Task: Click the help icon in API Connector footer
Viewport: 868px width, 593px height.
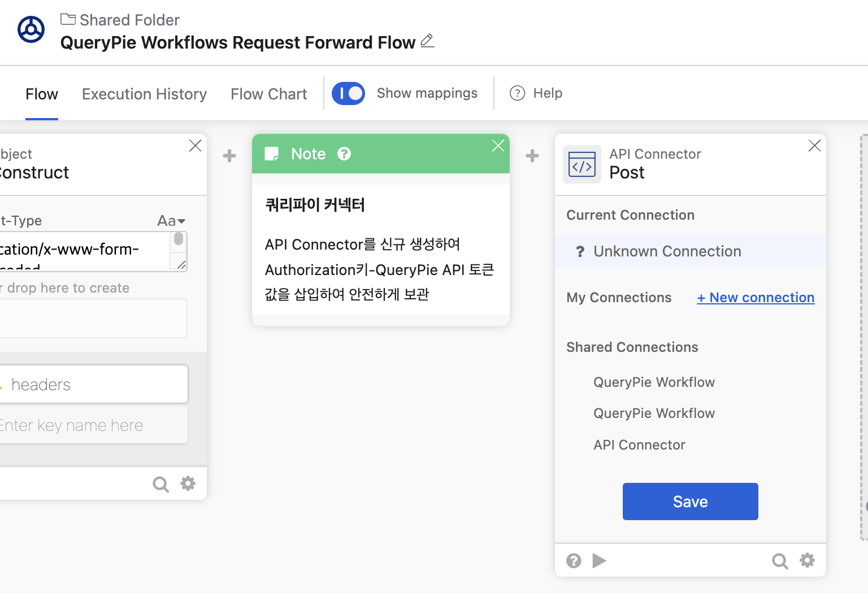Action: pos(574,561)
